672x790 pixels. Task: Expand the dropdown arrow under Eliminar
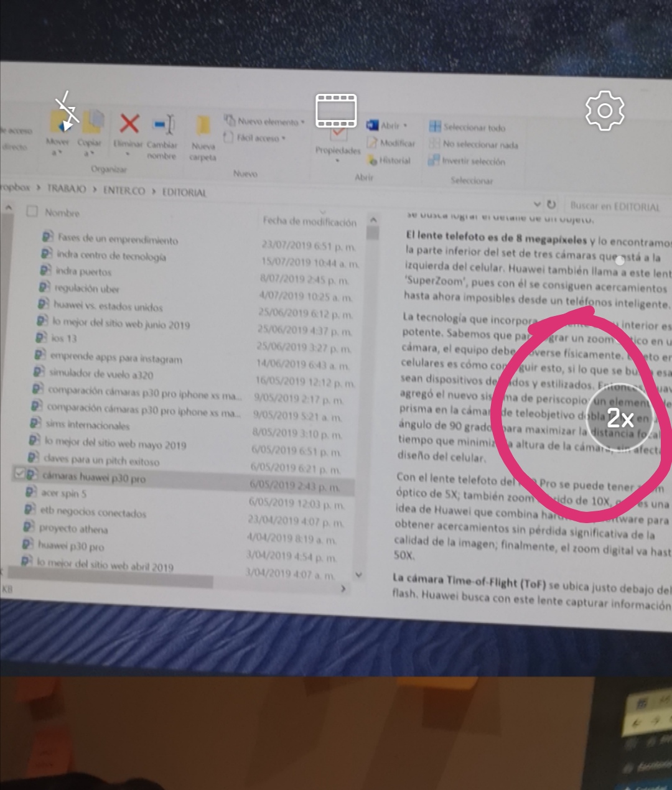pyautogui.click(x=128, y=155)
